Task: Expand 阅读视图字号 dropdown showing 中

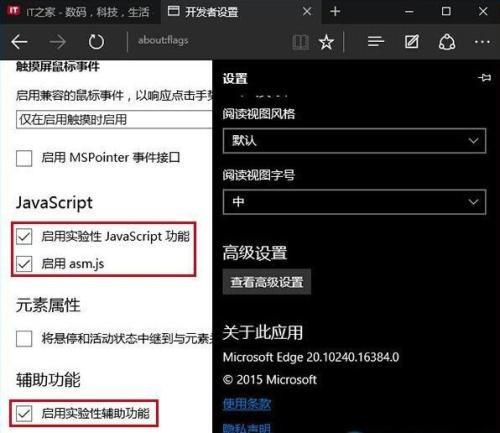Action: pos(354,202)
